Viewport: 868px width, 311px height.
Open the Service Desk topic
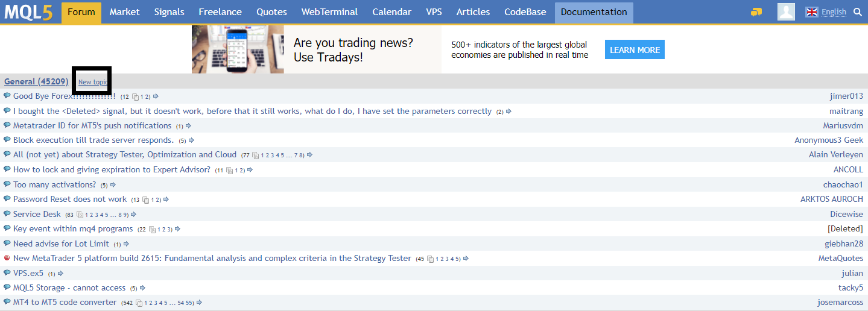pyautogui.click(x=37, y=214)
